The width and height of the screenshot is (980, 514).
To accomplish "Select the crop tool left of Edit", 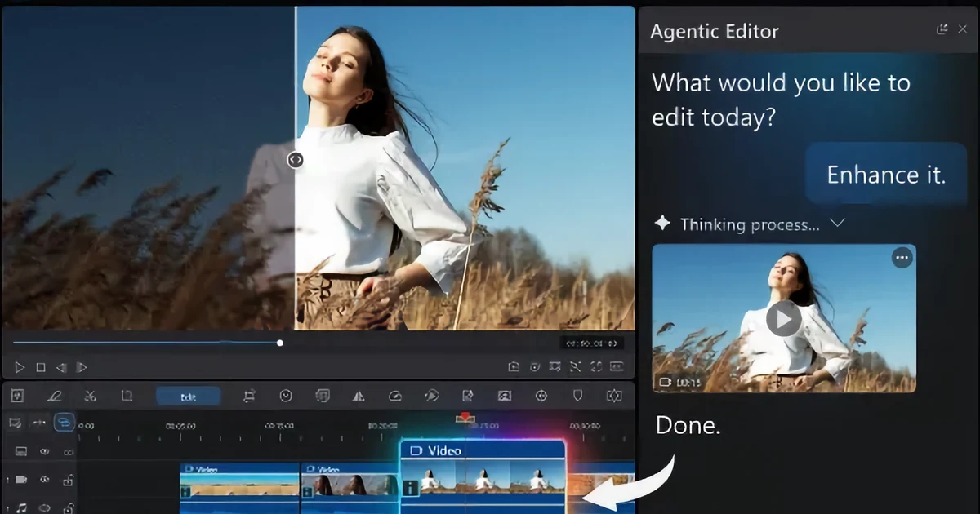I will tap(127, 397).
